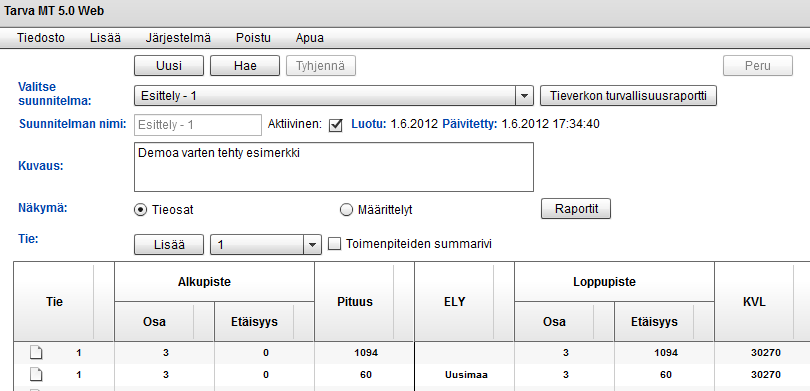Screen dimensions: 810x391
Task: Uncheck the Aktiivinen checkbox
Action: point(336,125)
